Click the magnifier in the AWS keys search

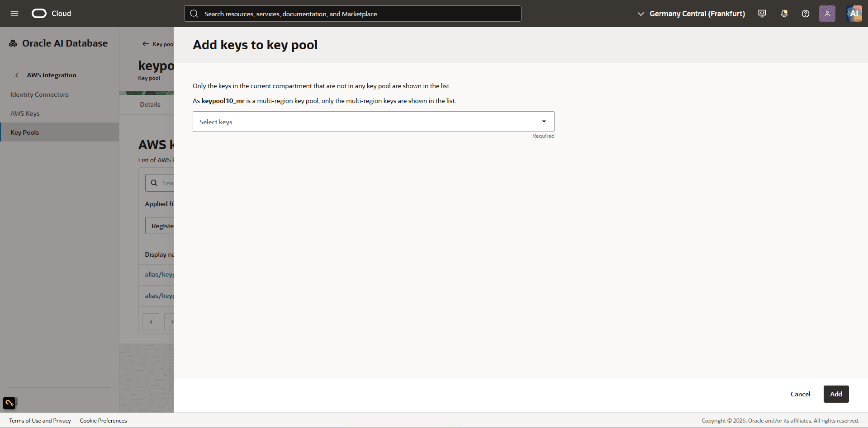(154, 183)
